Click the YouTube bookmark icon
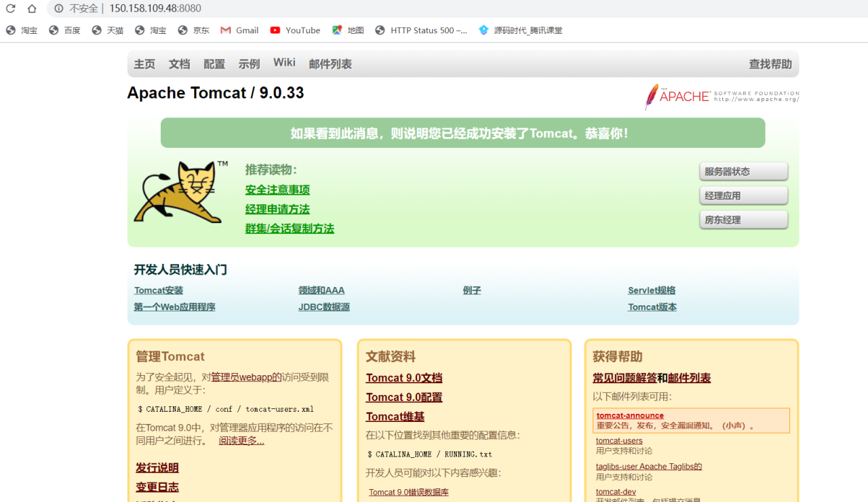This screenshot has height=502, width=868. 274,30
